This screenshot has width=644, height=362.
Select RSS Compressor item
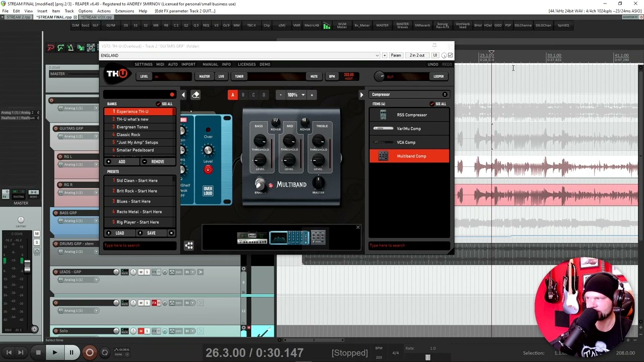(x=410, y=115)
